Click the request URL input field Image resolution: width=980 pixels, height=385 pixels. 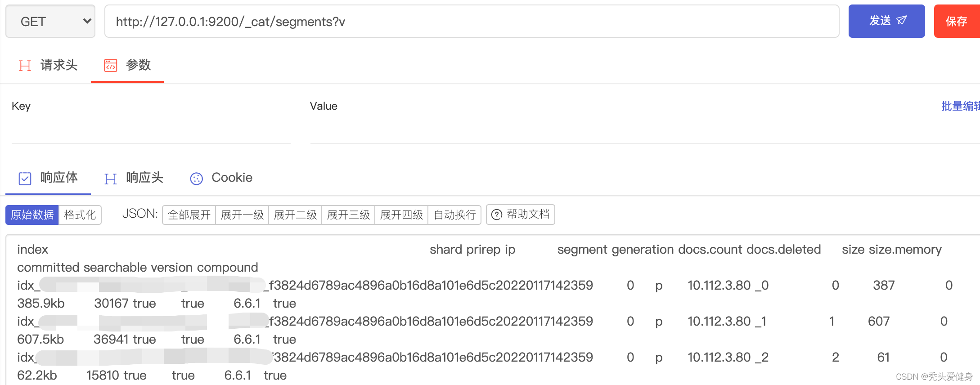coord(472,22)
